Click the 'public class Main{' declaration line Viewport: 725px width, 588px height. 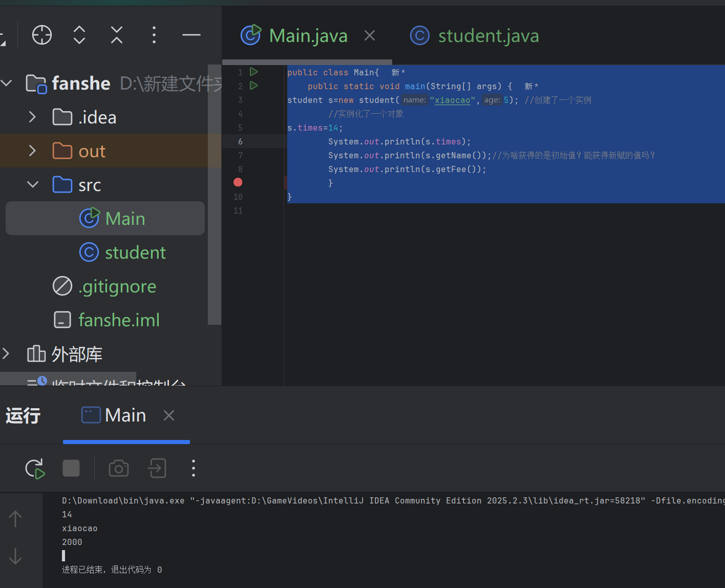click(333, 72)
